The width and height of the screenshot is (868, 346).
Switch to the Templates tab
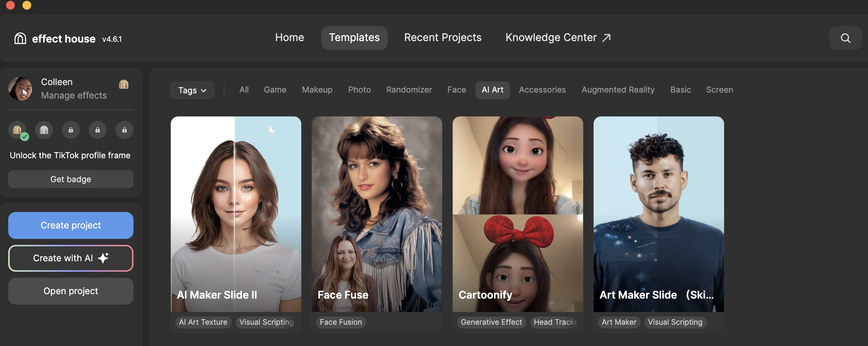(x=354, y=38)
